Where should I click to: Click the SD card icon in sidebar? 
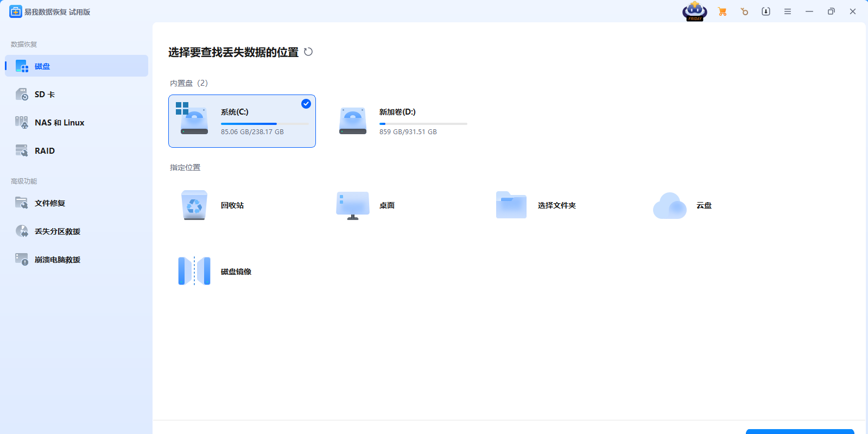point(22,95)
